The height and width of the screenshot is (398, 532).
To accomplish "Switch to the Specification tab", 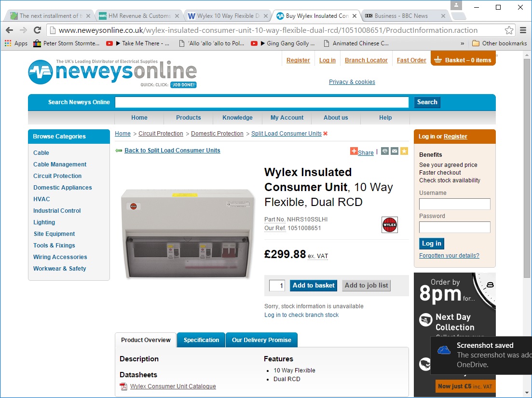I will pos(201,340).
